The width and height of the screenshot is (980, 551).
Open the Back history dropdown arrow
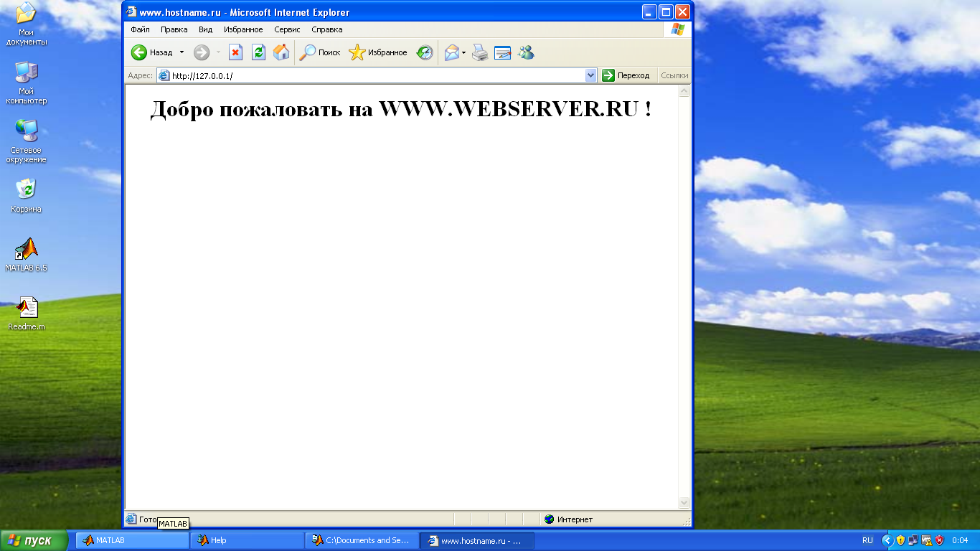pos(182,52)
